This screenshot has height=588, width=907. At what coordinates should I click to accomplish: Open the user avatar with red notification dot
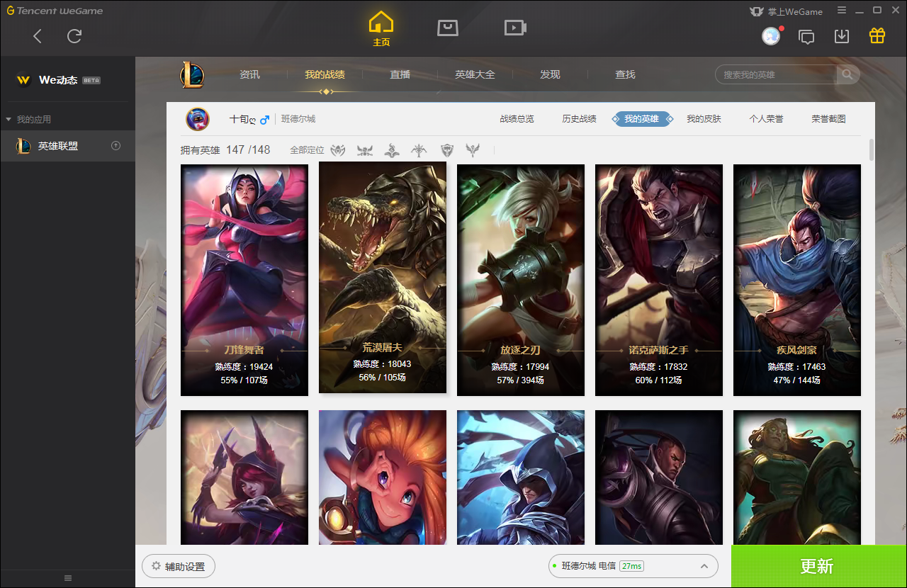coord(771,36)
